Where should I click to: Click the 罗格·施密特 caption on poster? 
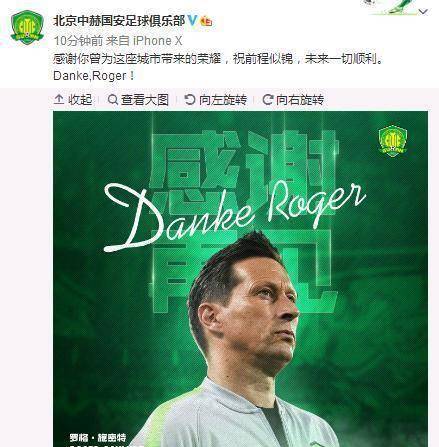pyautogui.click(x=98, y=437)
